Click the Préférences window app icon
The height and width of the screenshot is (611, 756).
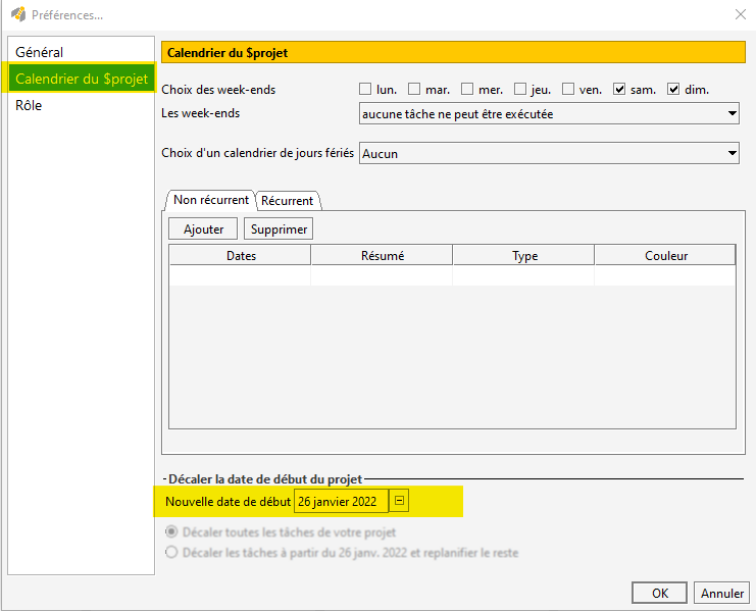pos(17,14)
